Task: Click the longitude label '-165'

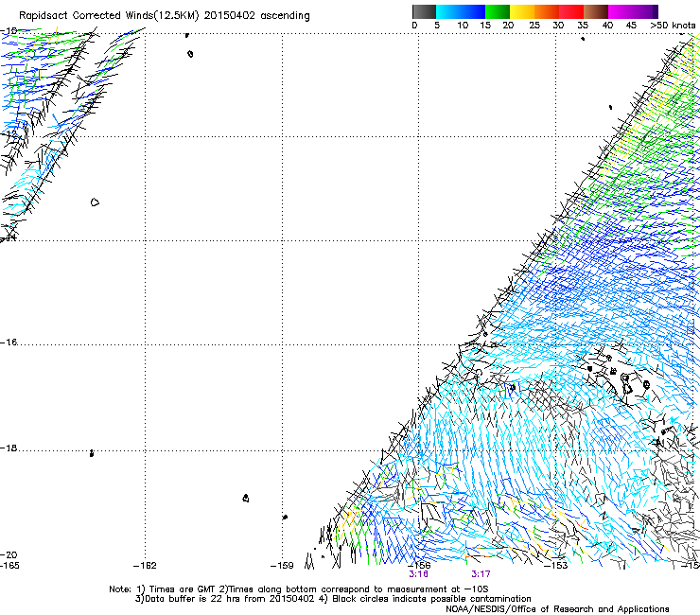Action: tap(9, 566)
